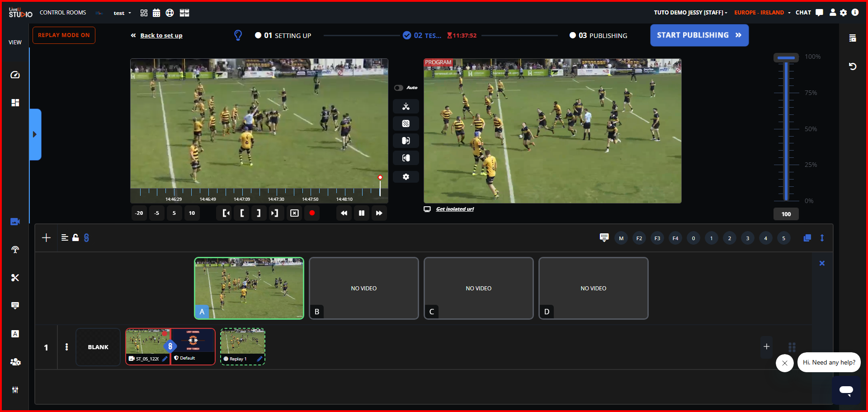868x412 pixels.
Task: Toggle the Auto switch
Action: [399, 88]
